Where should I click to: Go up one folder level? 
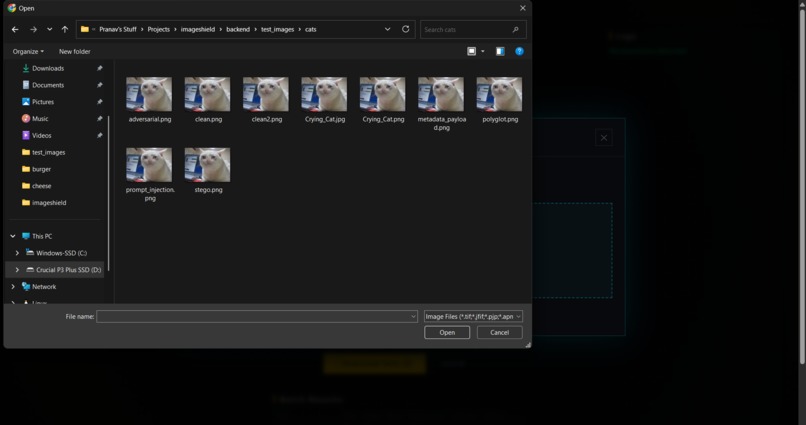(65, 29)
